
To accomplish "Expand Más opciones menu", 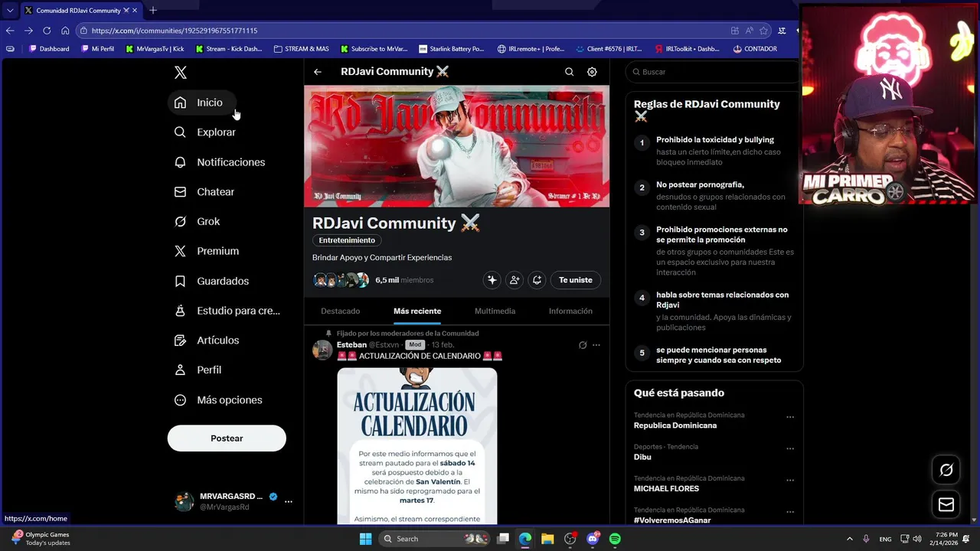I will pyautogui.click(x=218, y=400).
